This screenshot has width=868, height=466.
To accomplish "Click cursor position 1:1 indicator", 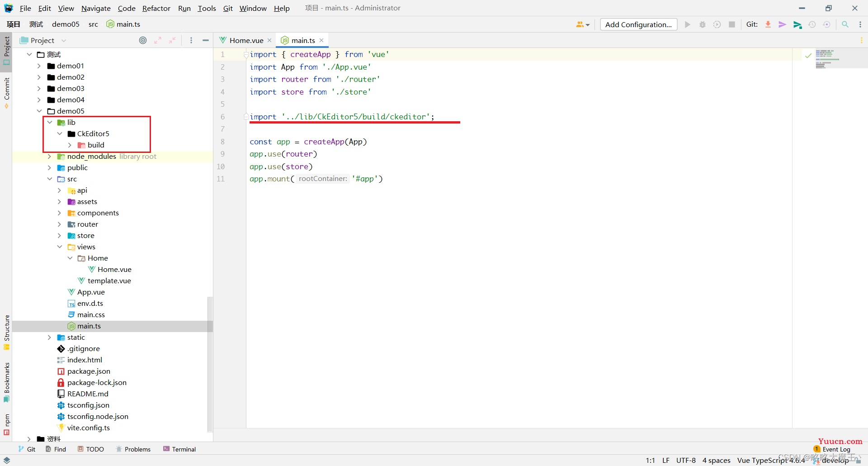I will point(650,460).
